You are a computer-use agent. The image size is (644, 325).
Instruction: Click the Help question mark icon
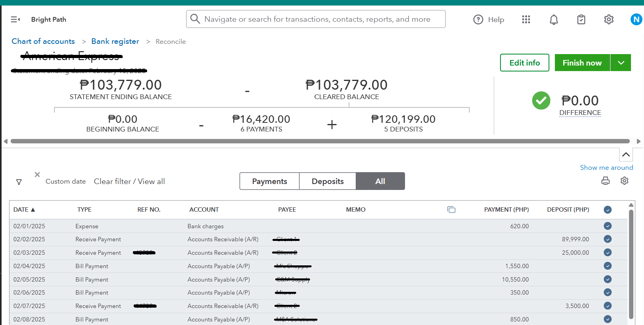pyautogui.click(x=478, y=19)
